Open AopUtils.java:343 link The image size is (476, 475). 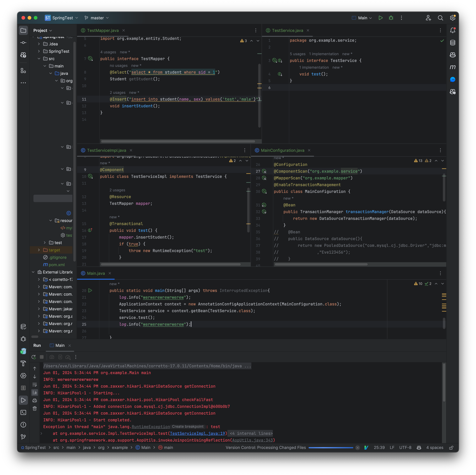tap(252, 440)
